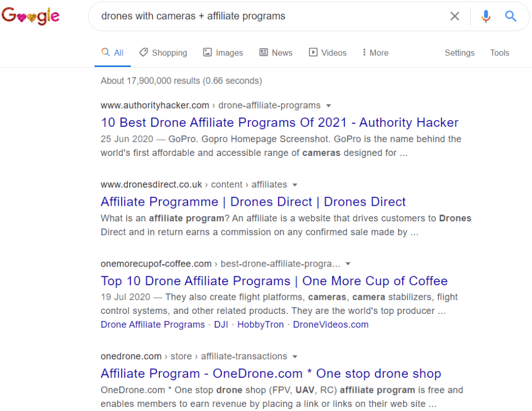Click the News newspaper icon

pyautogui.click(x=263, y=52)
